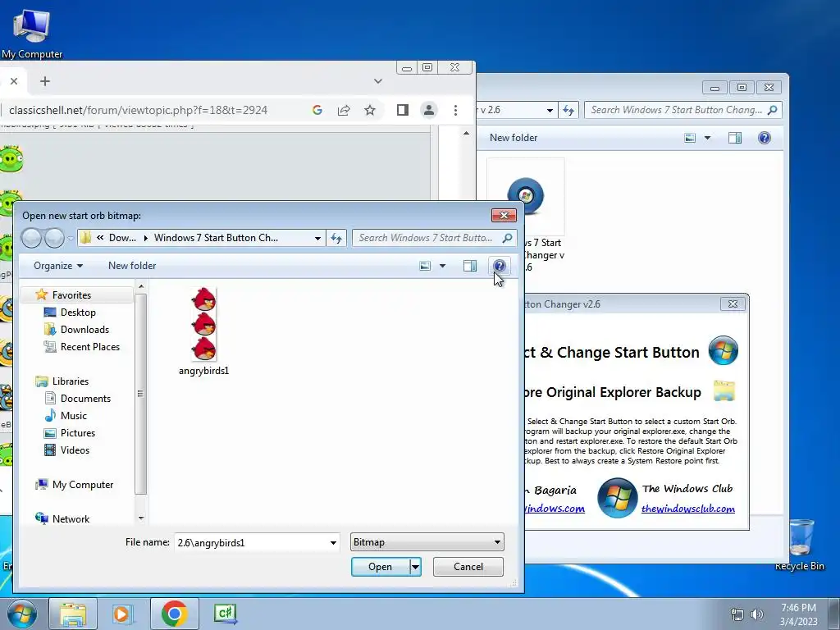The image size is (840, 630).
Task: Open Windows Explorer from taskbar
Action: point(73,614)
